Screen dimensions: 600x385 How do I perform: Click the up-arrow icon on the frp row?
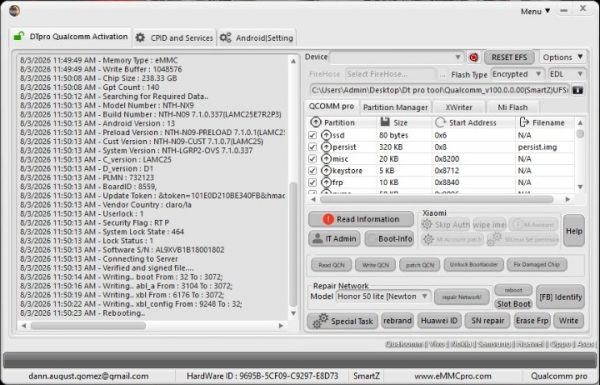coord(326,183)
